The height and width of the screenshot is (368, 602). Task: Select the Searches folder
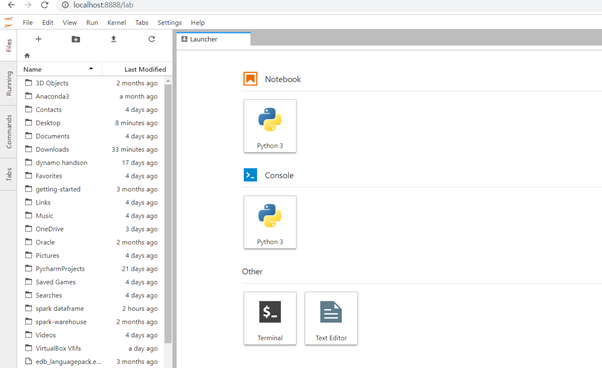[91, 295]
